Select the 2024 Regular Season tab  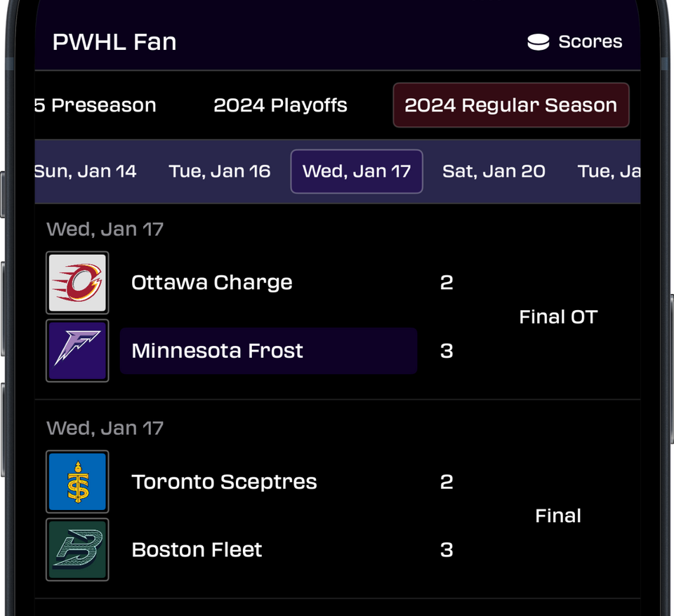click(x=510, y=105)
